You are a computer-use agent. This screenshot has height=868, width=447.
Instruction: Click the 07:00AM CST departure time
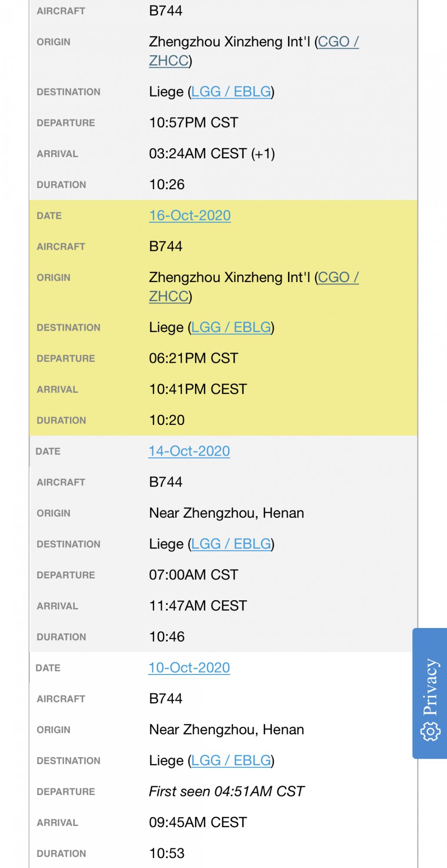[x=194, y=575]
